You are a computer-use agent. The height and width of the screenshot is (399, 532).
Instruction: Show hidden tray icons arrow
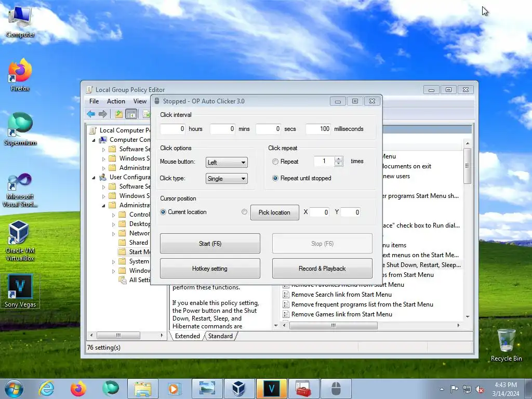(x=442, y=389)
